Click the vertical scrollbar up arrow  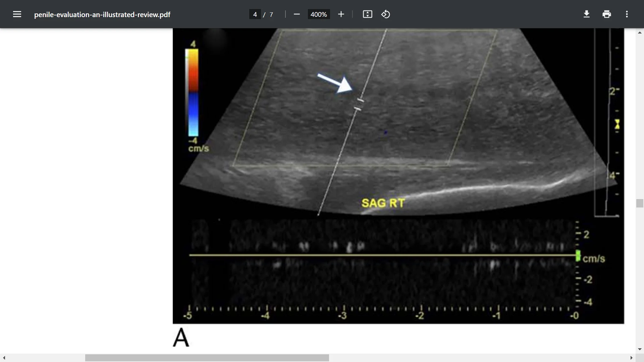tap(640, 32)
